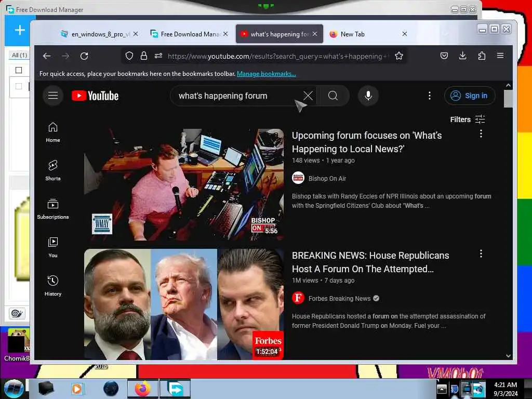Screen dimensions: 532x399
Task: Click the site security padlock icon
Action: pos(143,56)
